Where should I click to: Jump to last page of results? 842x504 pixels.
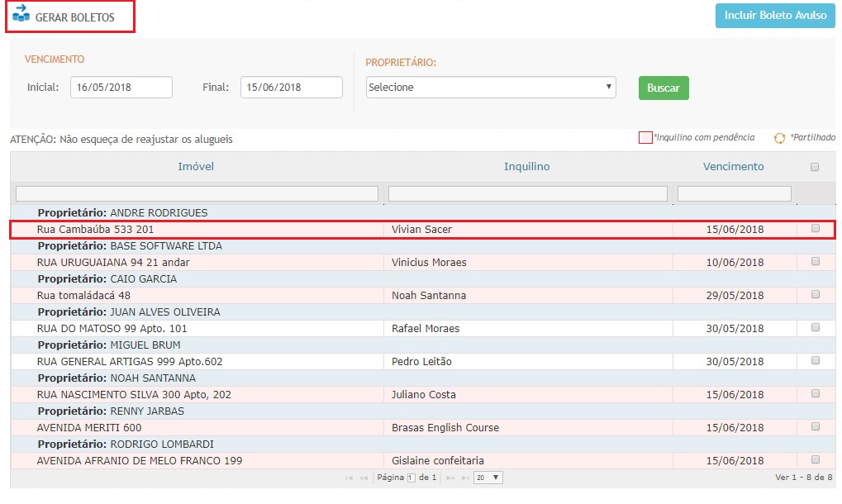coord(465,478)
